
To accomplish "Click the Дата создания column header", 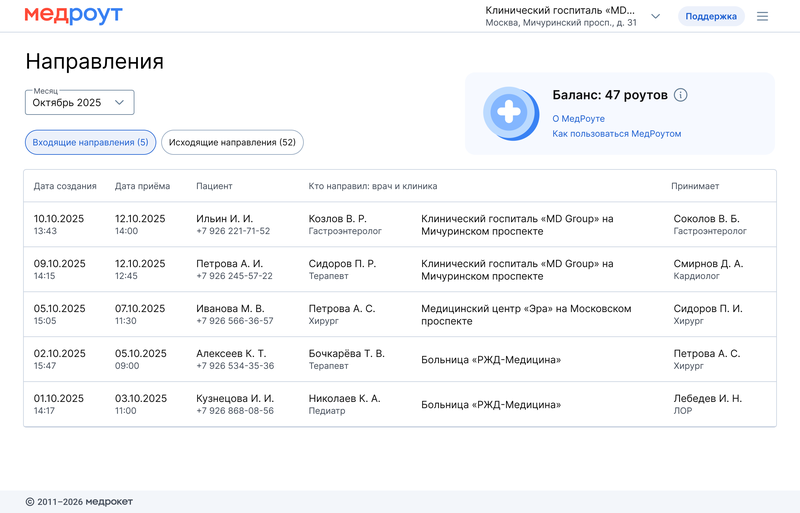I will tap(65, 186).
